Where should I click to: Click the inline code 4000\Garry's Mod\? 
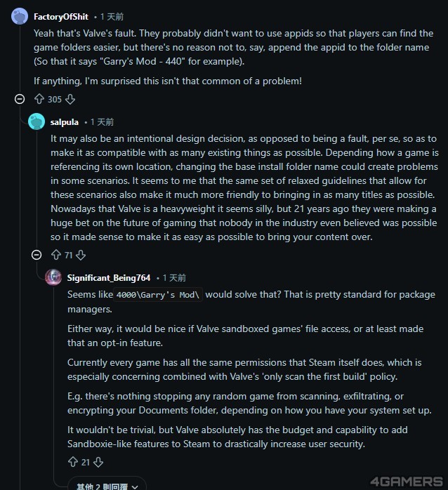[x=159, y=295]
